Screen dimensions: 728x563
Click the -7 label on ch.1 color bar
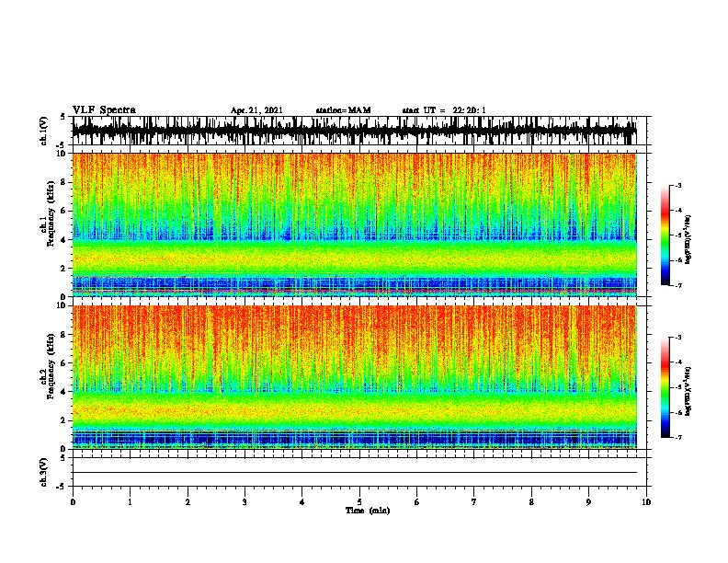click(x=677, y=285)
